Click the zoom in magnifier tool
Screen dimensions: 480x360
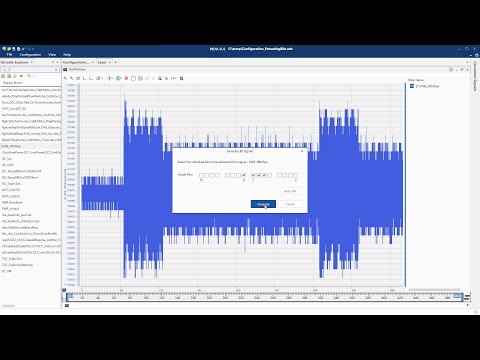(x=65, y=78)
